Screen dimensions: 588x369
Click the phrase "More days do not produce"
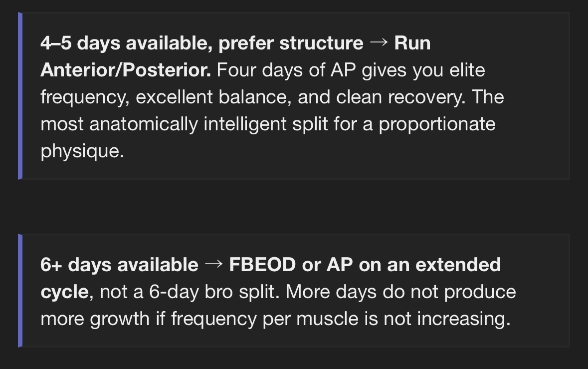point(400,292)
